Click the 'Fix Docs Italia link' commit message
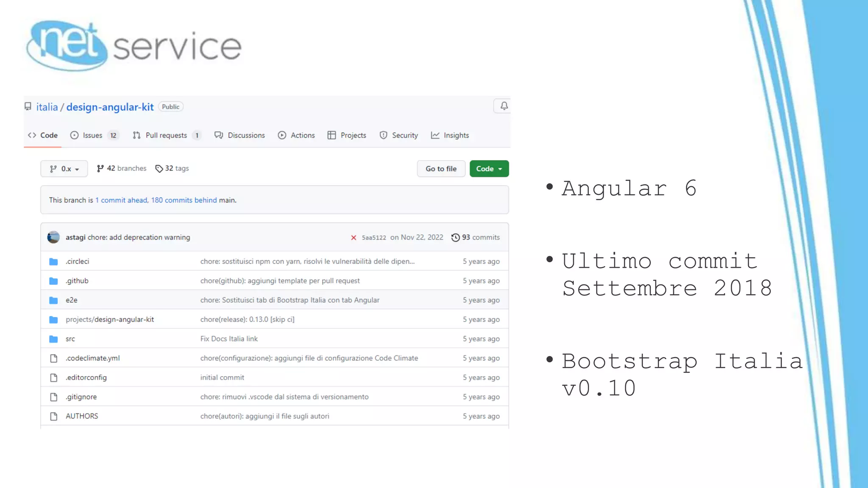Screen dimensions: 868x488 (229, 339)
